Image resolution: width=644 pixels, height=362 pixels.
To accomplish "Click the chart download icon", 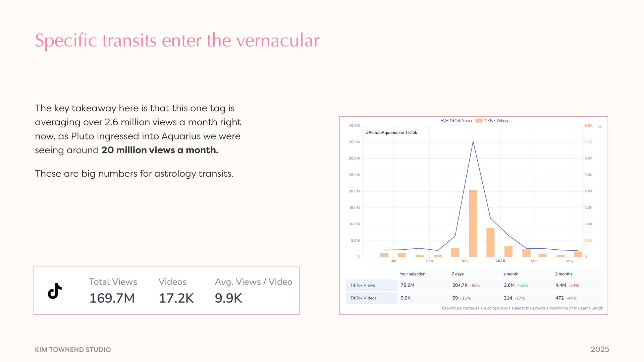I will click(x=600, y=127).
